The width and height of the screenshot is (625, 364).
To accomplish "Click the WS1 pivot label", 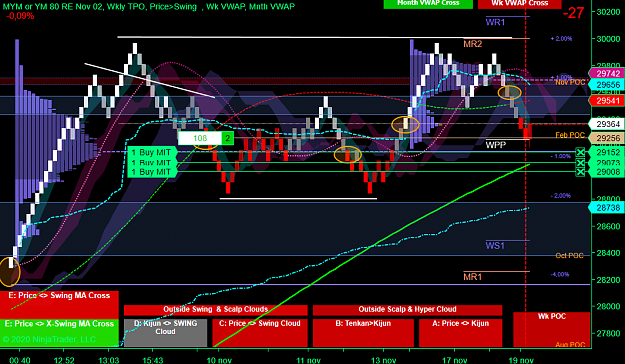I will pyautogui.click(x=495, y=246).
